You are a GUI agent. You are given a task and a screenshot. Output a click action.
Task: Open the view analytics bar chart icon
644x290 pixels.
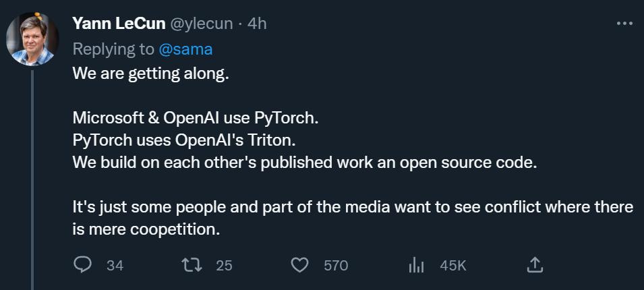[415, 265]
